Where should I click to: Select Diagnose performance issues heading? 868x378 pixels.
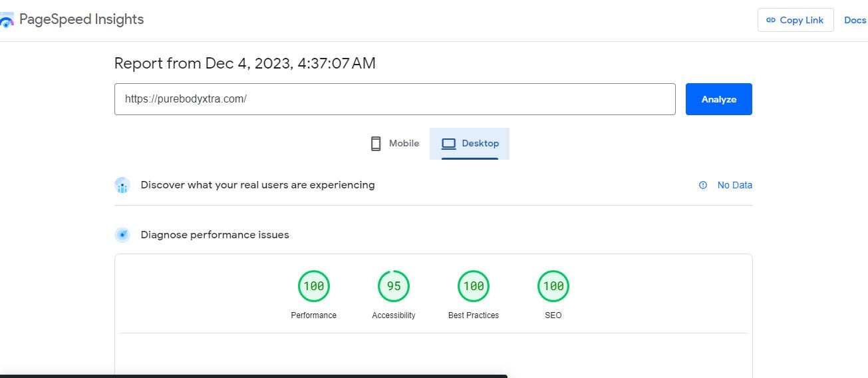215,235
